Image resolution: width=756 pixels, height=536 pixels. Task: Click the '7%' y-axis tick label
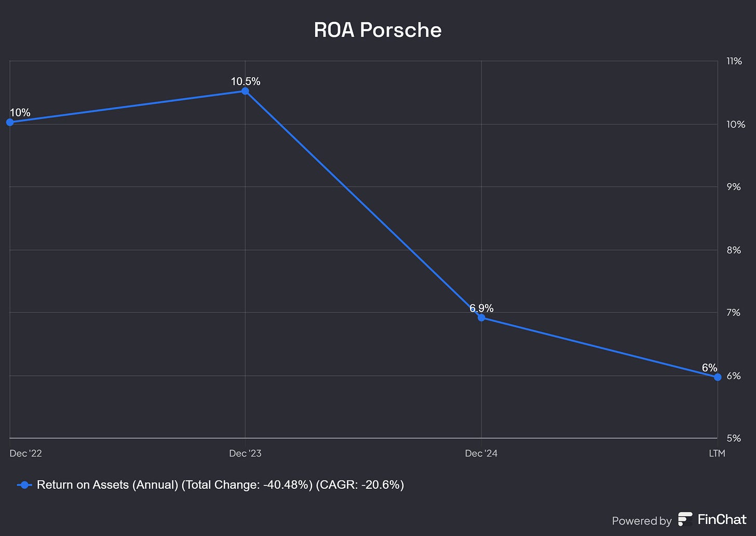(x=734, y=313)
